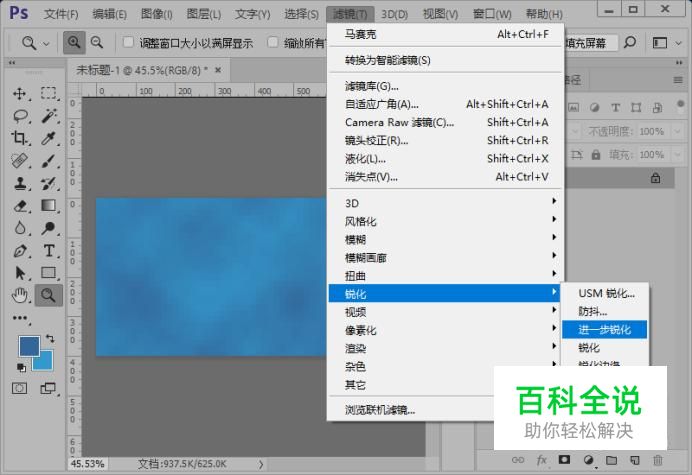Screen dimensions: 692x475
Task: Select the Zoom tool in toolbox
Action: pos(49,295)
